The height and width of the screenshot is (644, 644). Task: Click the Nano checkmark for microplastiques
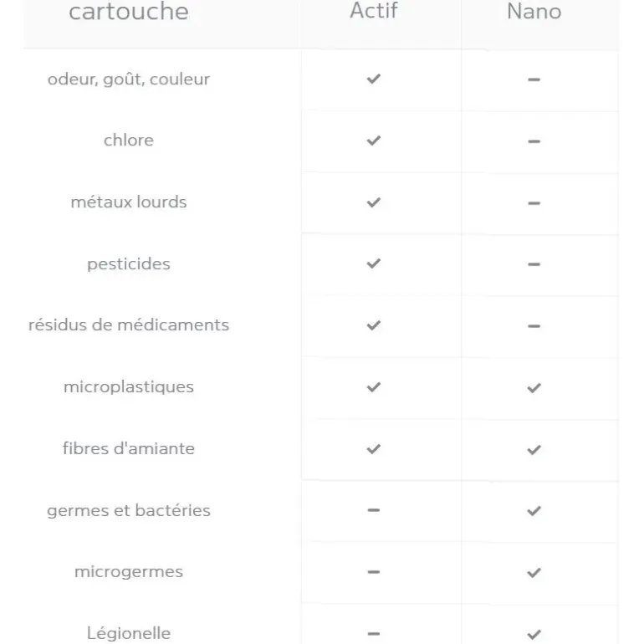click(x=534, y=388)
